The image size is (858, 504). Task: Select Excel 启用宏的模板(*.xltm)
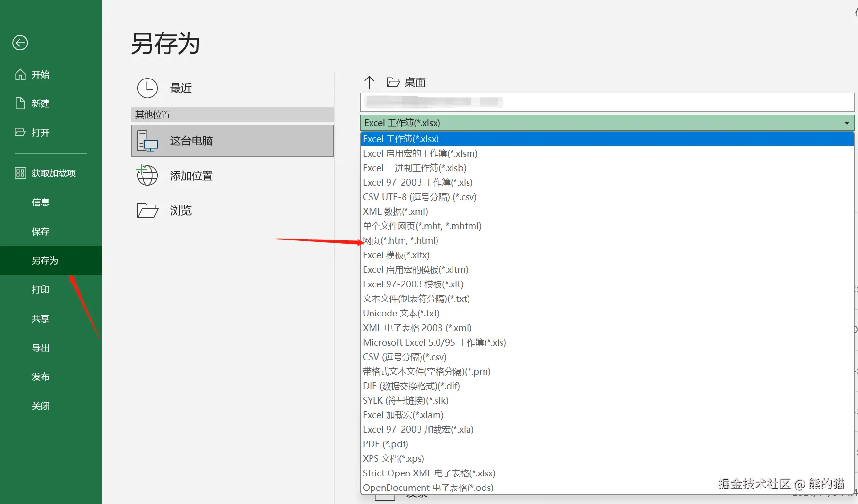607,269
